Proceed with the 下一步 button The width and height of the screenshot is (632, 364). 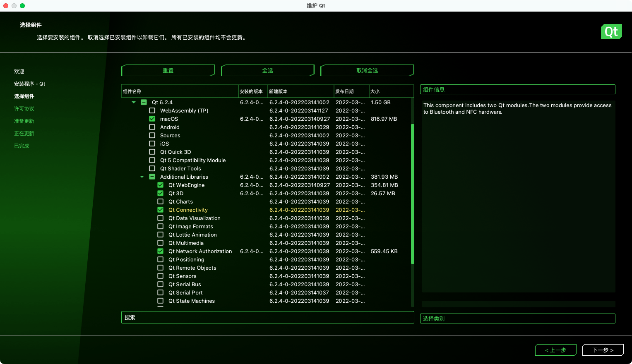pyautogui.click(x=603, y=350)
